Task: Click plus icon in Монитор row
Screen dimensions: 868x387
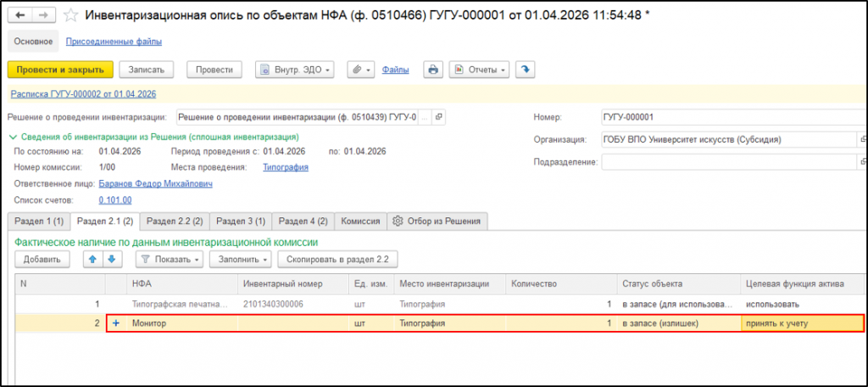Action: (115, 323)
